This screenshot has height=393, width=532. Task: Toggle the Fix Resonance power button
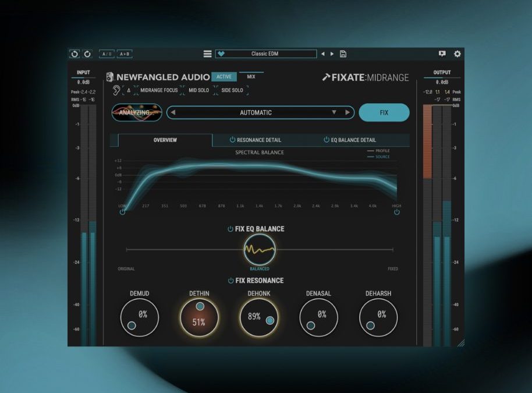[x=230, y=281]
